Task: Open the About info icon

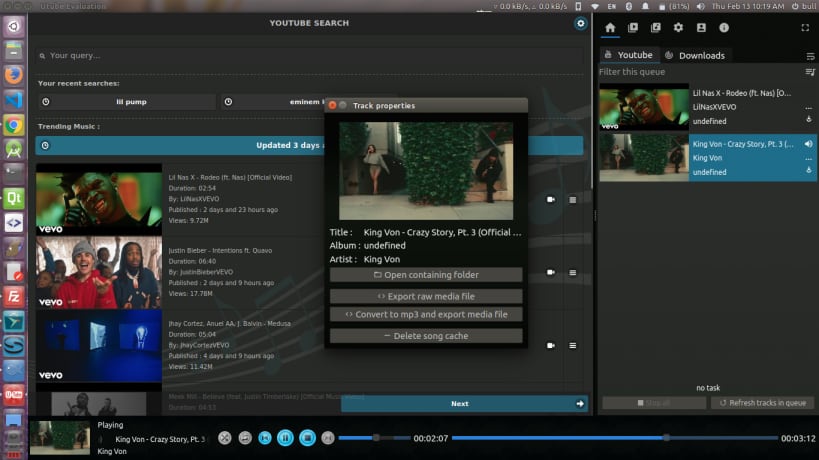Action: point(724,28)
